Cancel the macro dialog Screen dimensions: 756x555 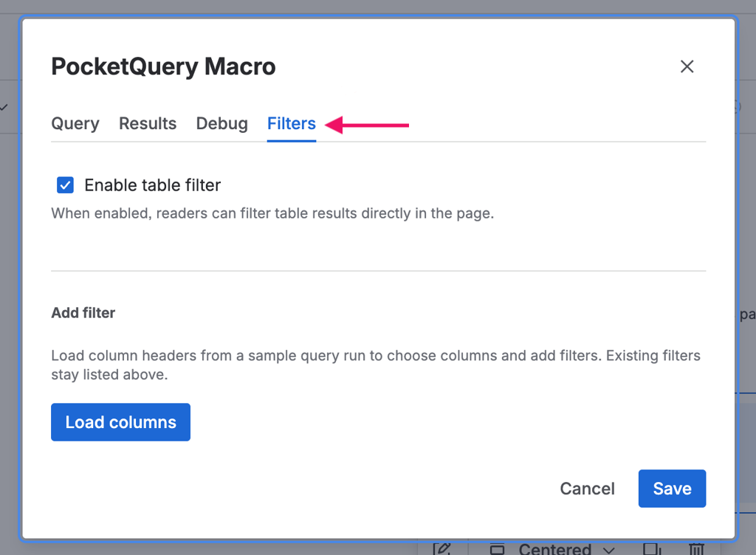[x=587, y=489]
